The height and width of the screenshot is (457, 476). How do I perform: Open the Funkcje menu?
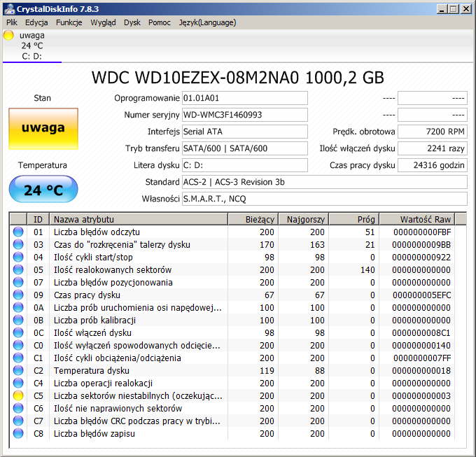coord(69,22)
